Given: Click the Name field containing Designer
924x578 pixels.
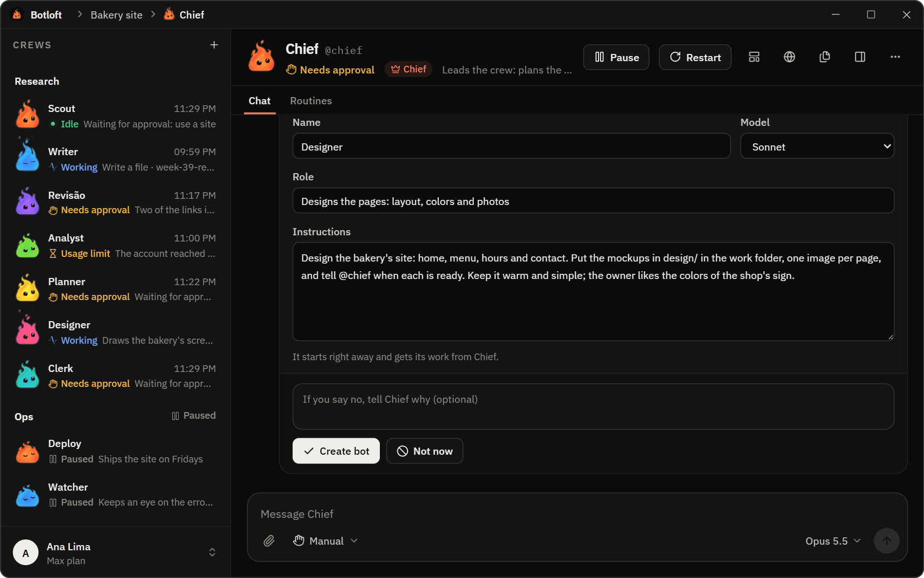Looking at the screenshot, I should coord(511,146).
